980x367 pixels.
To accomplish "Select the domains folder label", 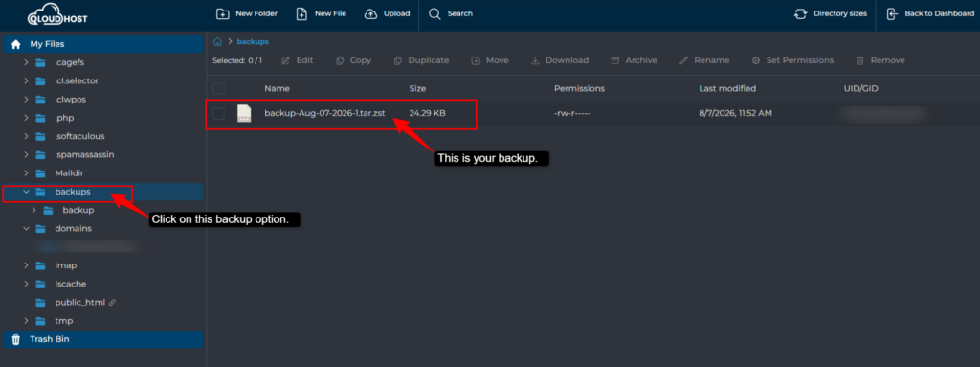I will (x=73, y=229).
